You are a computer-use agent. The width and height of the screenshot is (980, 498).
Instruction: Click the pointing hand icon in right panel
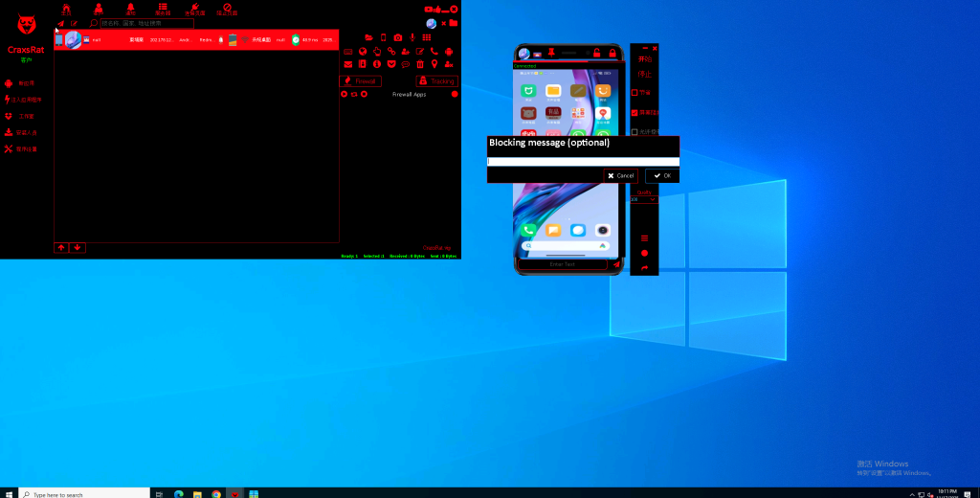coord(377,52)
